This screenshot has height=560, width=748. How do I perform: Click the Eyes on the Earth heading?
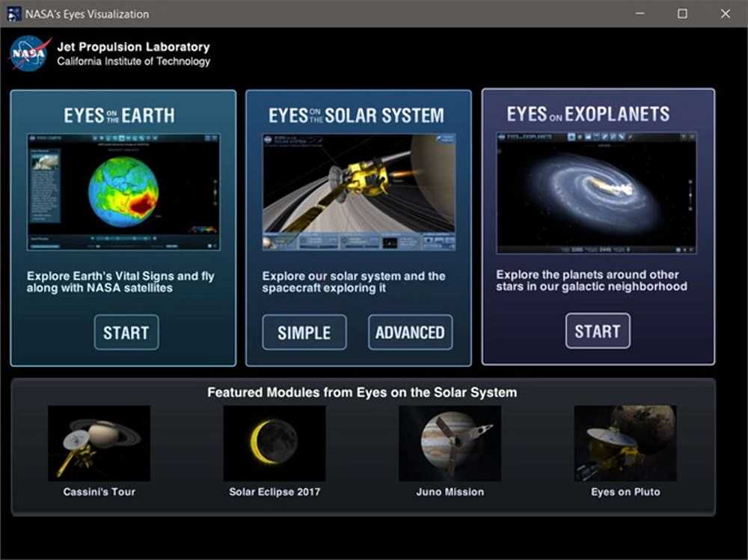point(119,116)
